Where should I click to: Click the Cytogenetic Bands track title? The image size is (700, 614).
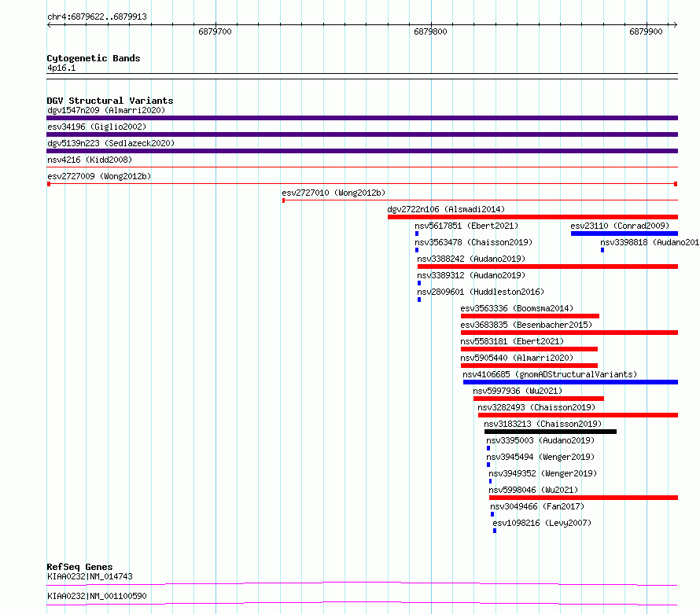click(94, 58)
